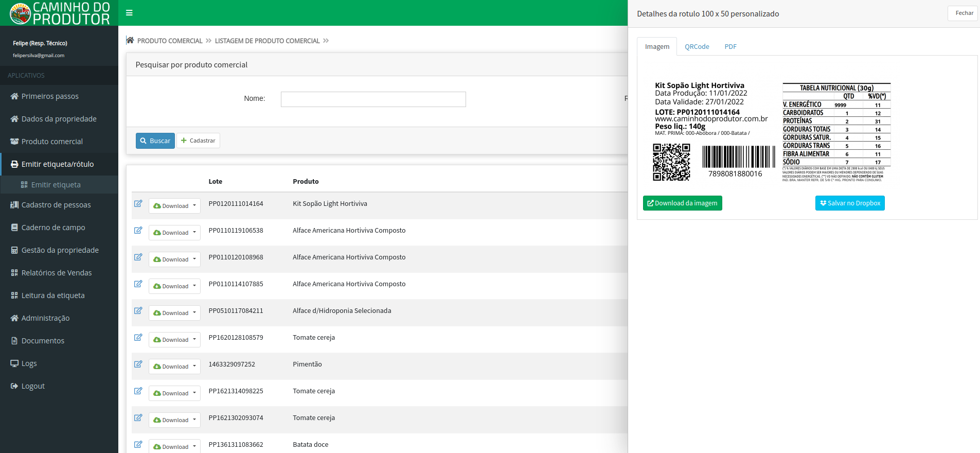980x453 pixels.
Task: Click edit icon for lote PP1620128108579
Action: (138, 338)
